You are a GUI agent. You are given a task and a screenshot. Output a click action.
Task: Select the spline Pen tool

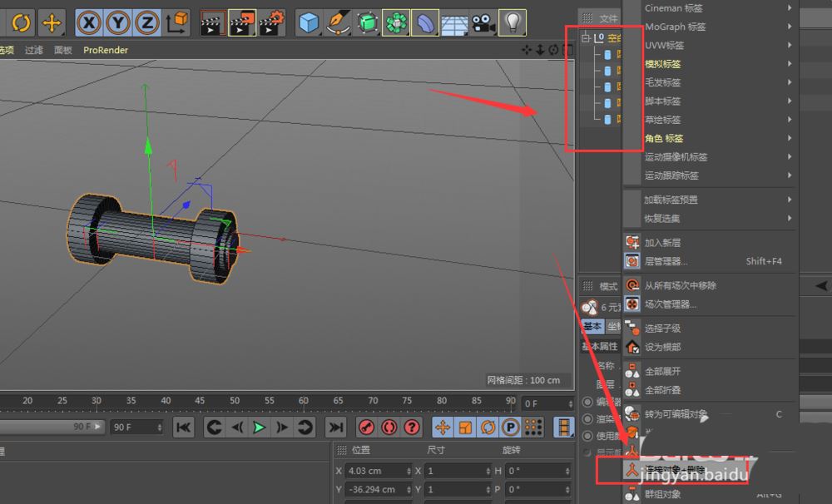pyautogui.click(x=338, y=22)
